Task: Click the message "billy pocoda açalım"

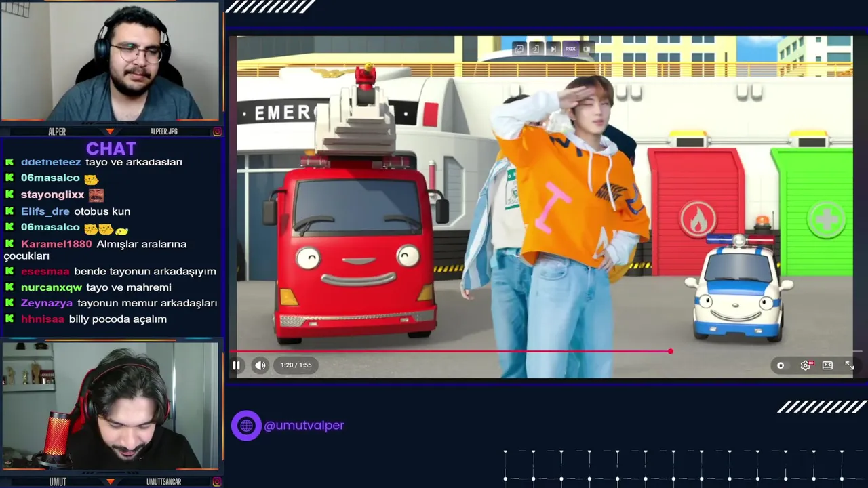Action: pyautogui.click(x=118, y=319)
